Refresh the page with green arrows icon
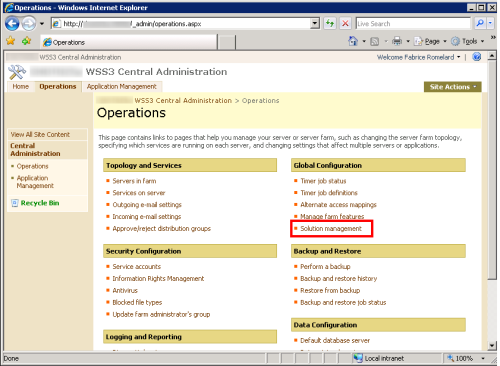500x366 pixels. point(330,24)
